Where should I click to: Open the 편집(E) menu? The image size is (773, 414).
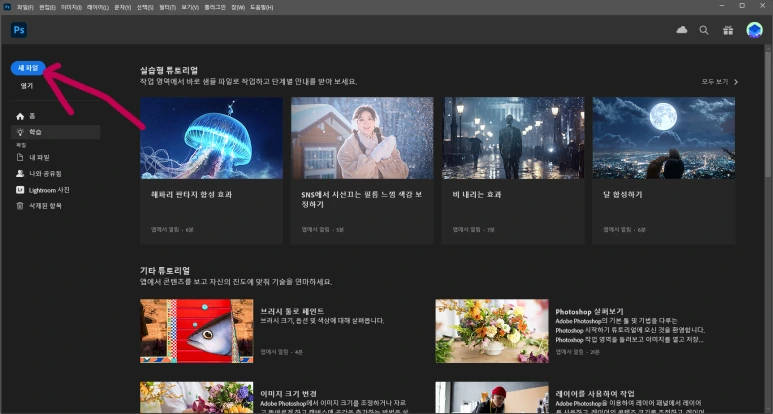tap(47, 7)
